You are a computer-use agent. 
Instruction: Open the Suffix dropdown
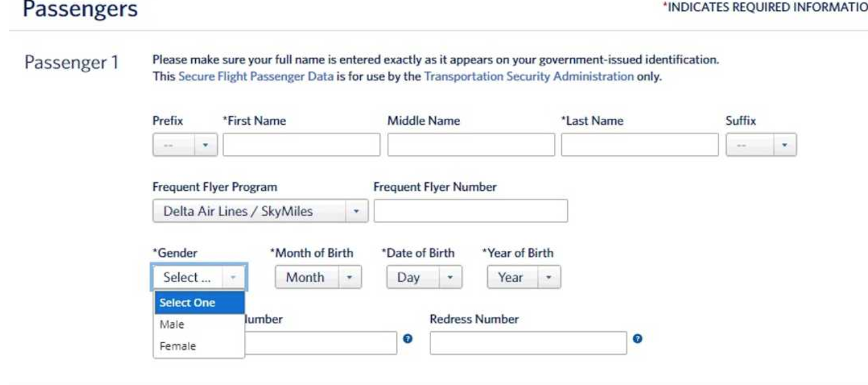coord(761,145)
